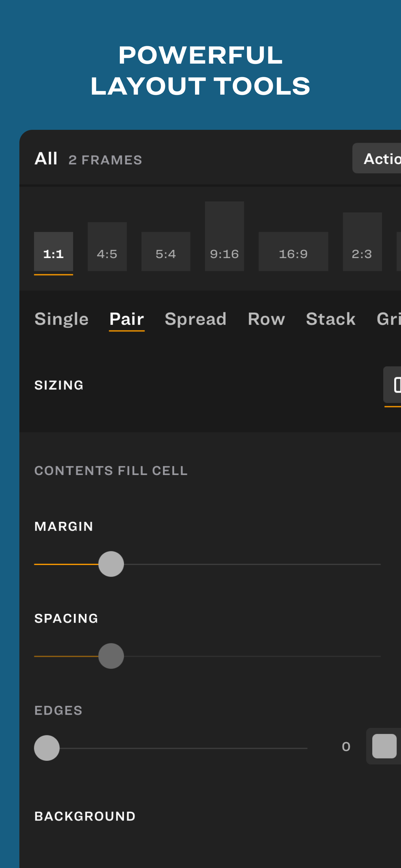Select the 2:3 aspect ratio tile

click(362, 242)
